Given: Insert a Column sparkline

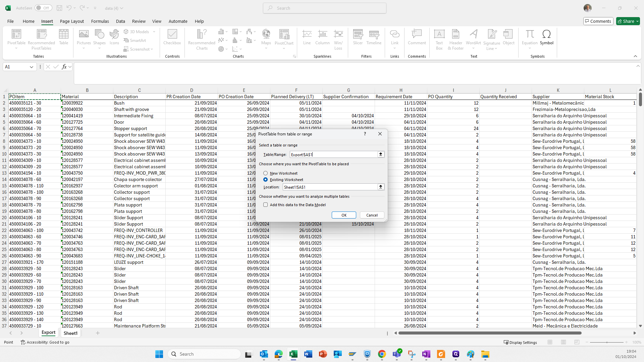Looking at the screenshot, I should click(322, 37).
